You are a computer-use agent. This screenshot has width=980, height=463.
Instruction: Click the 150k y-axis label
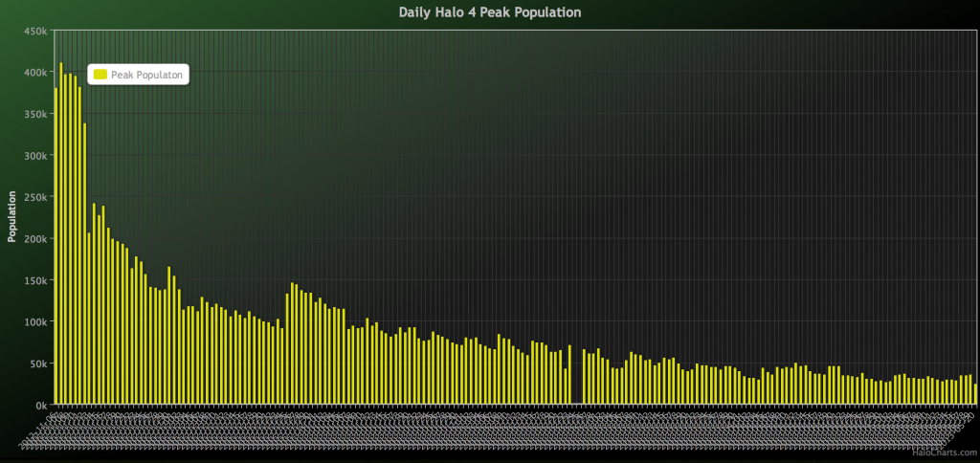pos(35,280)
